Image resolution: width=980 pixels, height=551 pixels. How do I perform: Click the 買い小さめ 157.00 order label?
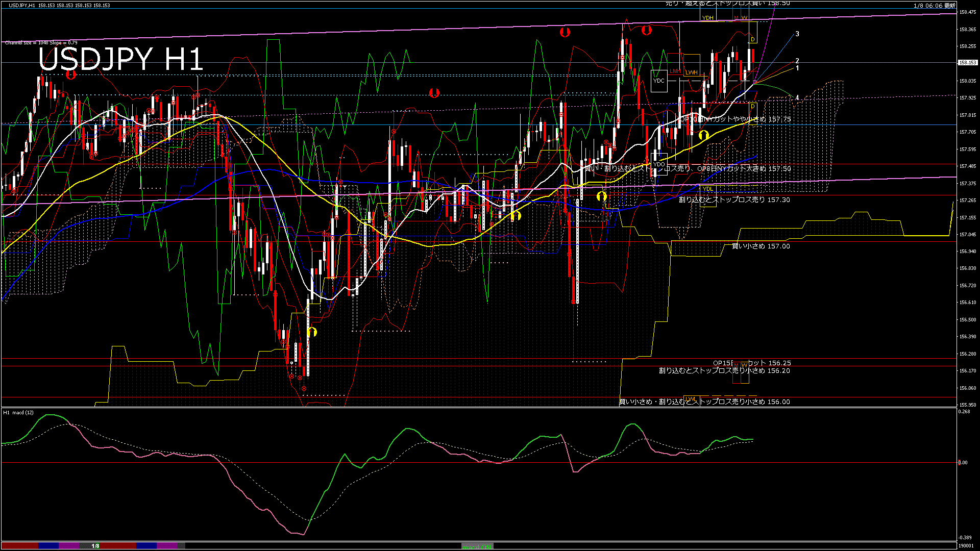(x=761, y=246)
